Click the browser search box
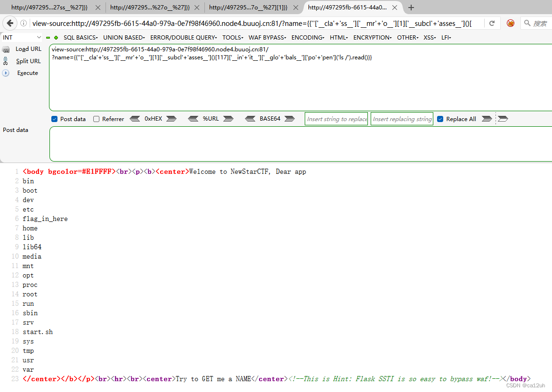 (x=536, y=23)
